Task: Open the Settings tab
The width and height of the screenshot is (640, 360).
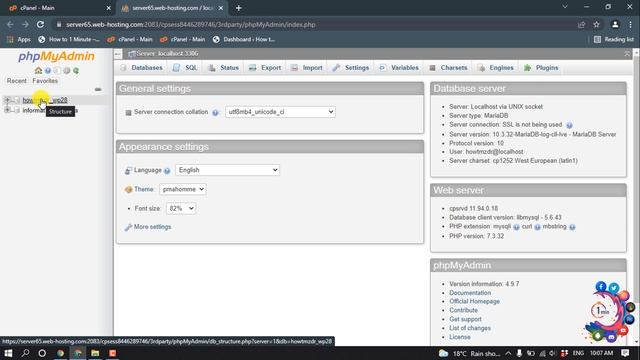Action: pos(351,68)
